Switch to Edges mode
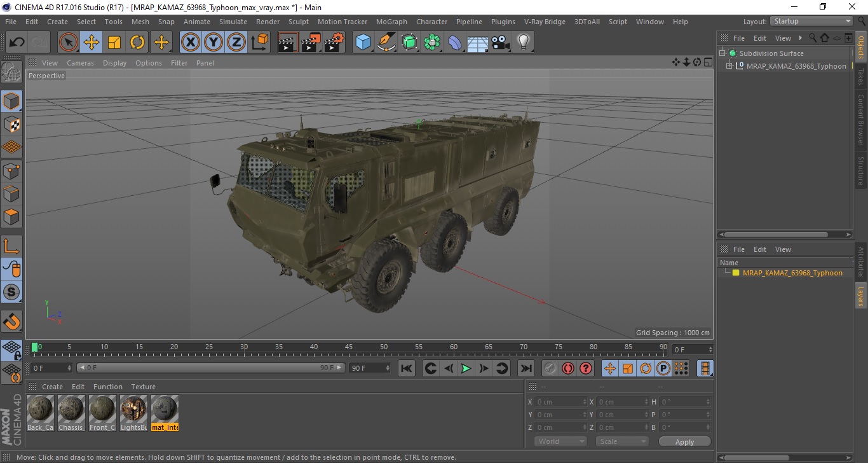The height and width of the screenshot is (463, 868). [x=11, y=193]
